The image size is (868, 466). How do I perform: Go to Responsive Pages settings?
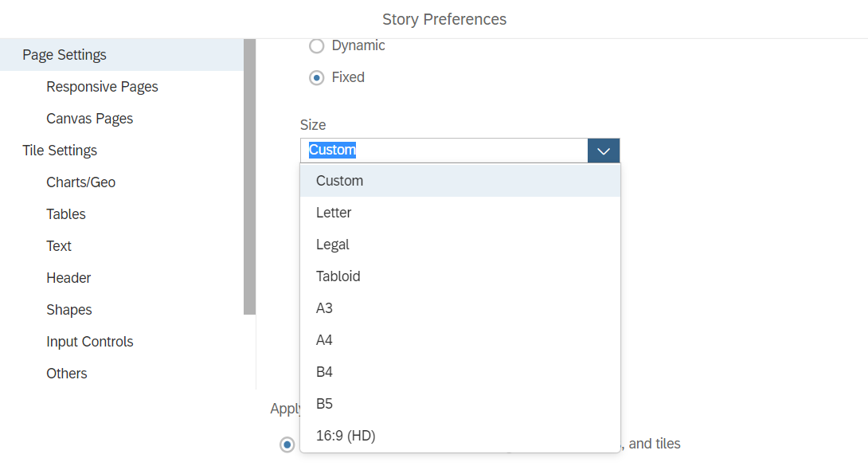click(102, 87)
